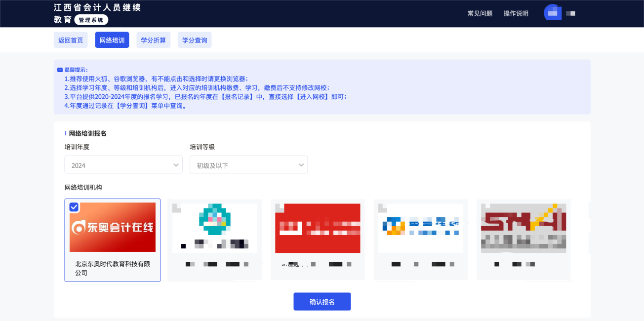Select the second training institution card
644x321 pixels.
215,240
